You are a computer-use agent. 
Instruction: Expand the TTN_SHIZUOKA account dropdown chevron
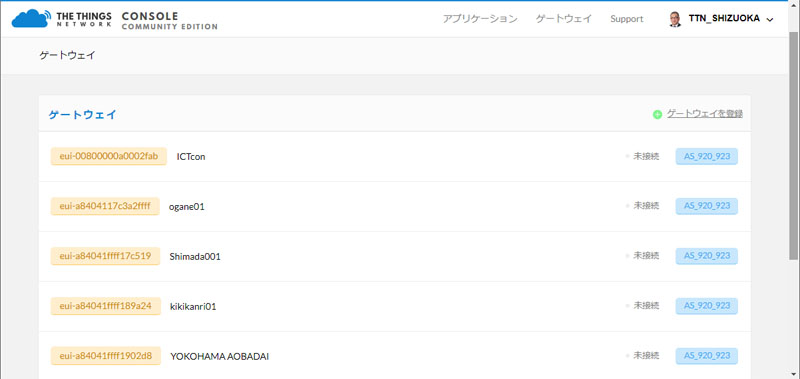(770, 19)
